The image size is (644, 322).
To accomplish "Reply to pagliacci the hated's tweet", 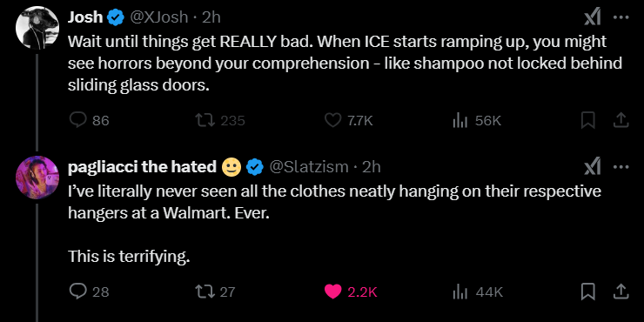I will [89, 292].
